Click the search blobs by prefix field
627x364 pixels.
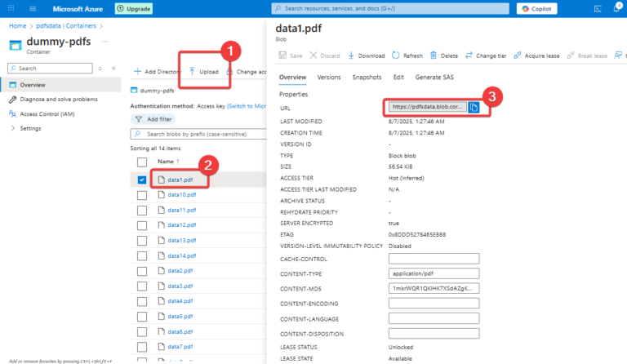pyautogui.click(x=198, y=134)
